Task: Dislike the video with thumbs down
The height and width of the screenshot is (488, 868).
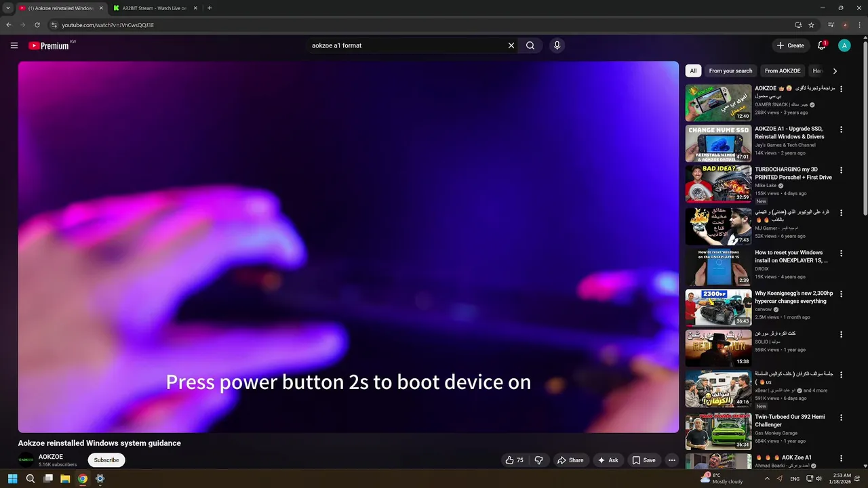Action: [538, 460]
